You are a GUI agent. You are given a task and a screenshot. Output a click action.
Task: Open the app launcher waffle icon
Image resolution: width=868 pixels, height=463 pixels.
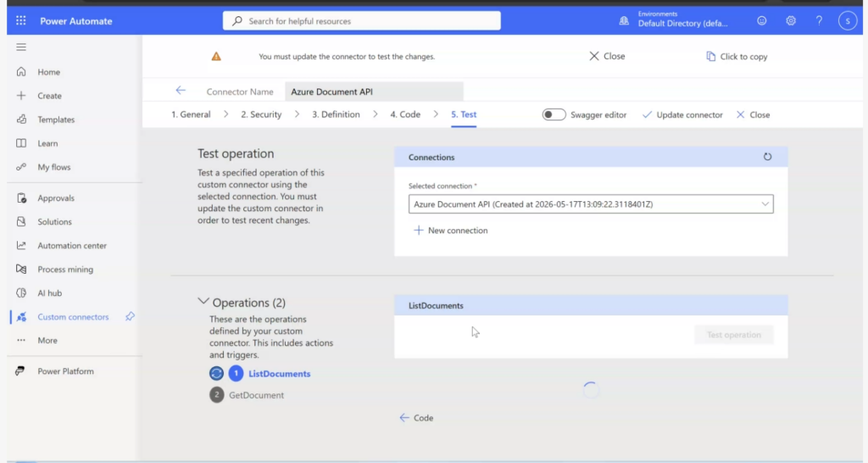pos(21,20)
